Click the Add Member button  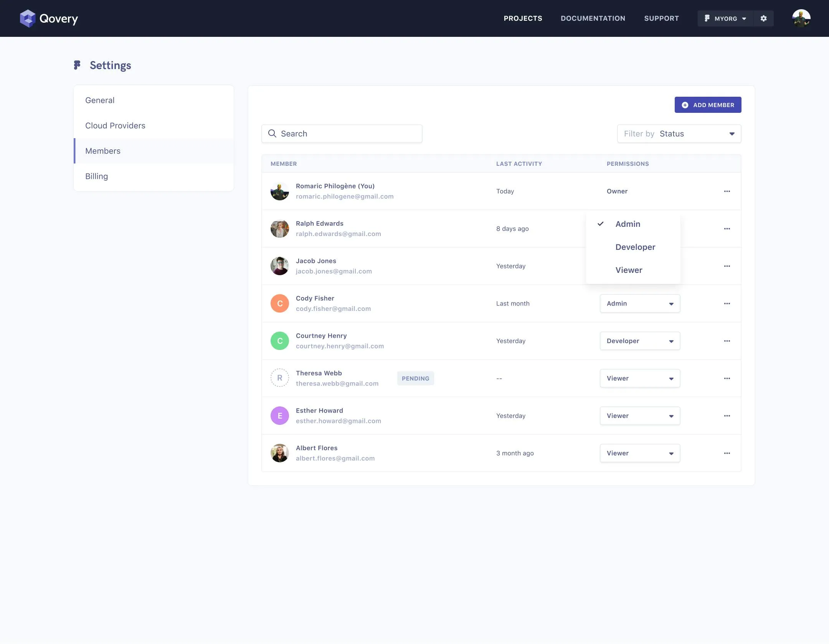pyautogui.click(x=708, y=105)
